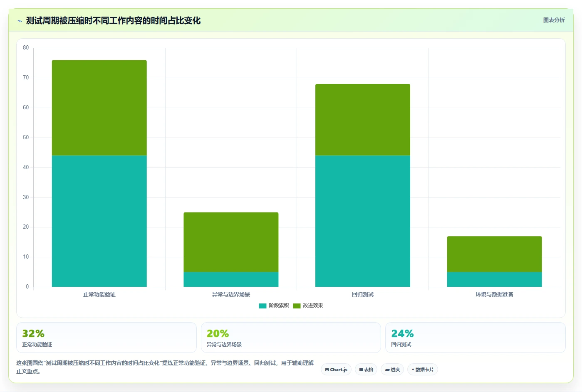Click the 32% stat card value
Viewport: 582px width, 392px height.
click(33, 334)
